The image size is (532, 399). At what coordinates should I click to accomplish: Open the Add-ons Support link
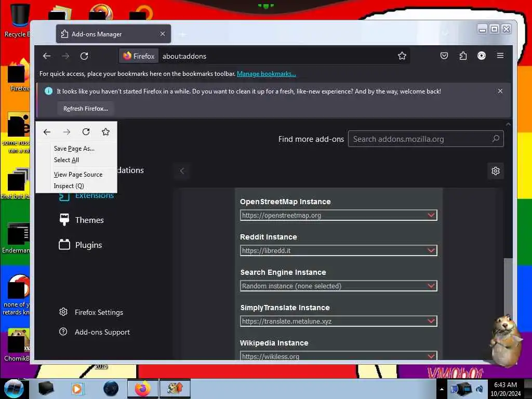95,332
